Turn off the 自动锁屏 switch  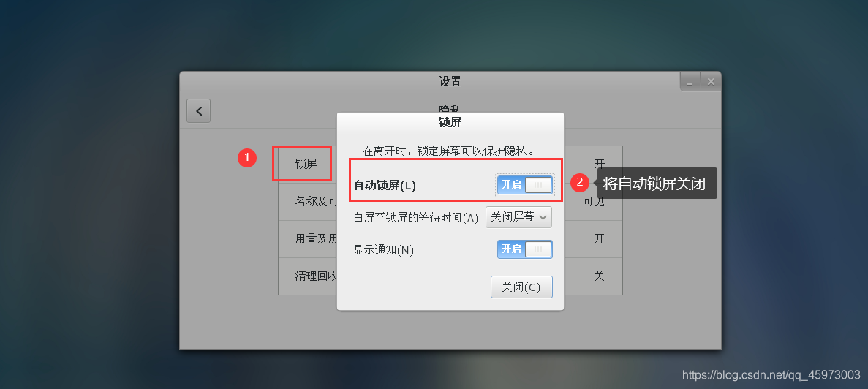click(x=524, y=185)
